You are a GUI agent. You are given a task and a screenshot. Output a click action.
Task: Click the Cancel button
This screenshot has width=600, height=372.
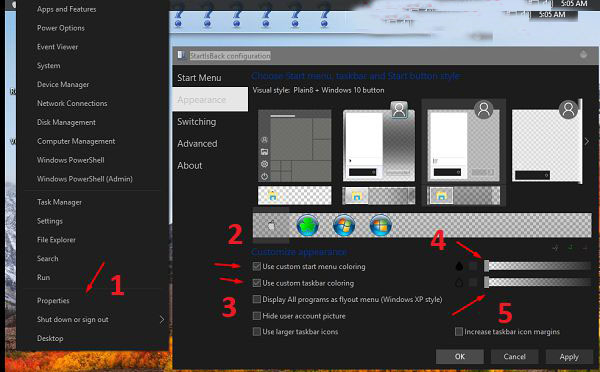515,356
